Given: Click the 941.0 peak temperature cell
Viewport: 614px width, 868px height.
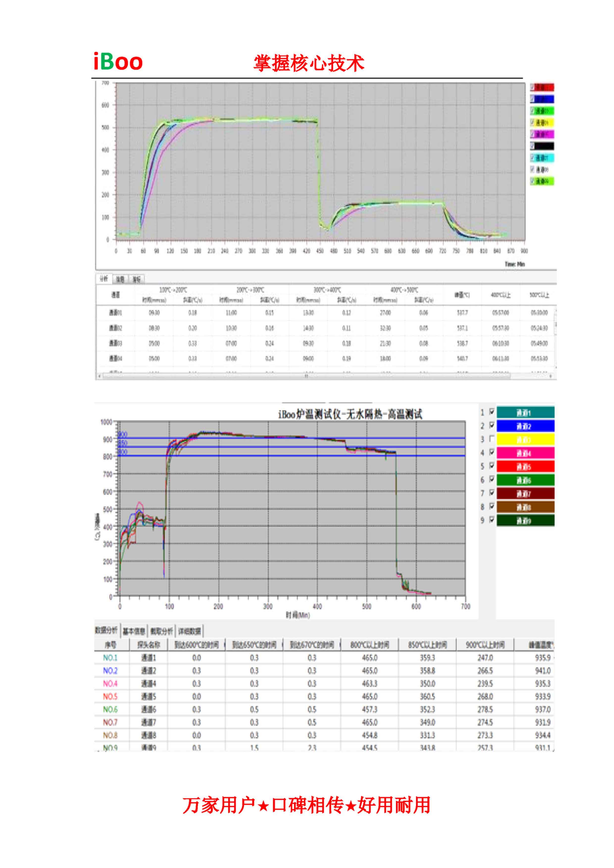Looking at the screenshot, I should [x=542, y=671].
